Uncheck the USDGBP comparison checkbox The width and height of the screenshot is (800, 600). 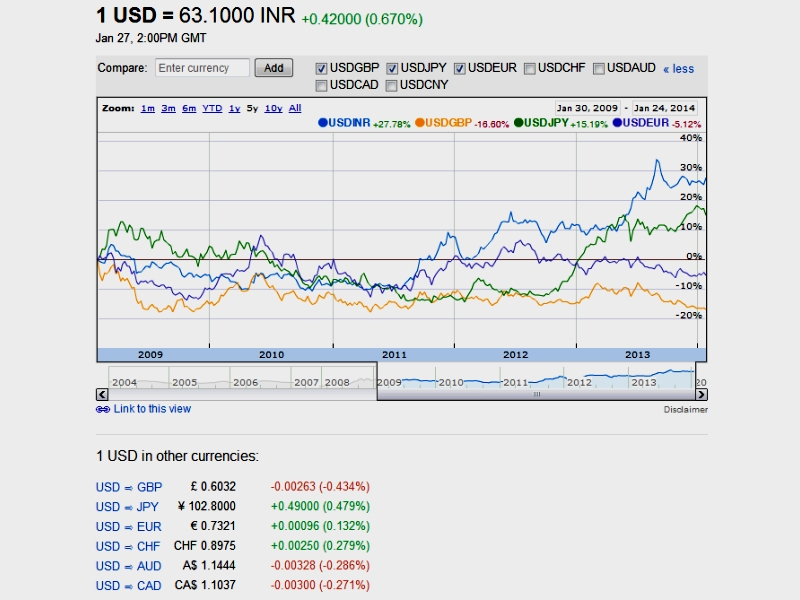coord(322,69)
